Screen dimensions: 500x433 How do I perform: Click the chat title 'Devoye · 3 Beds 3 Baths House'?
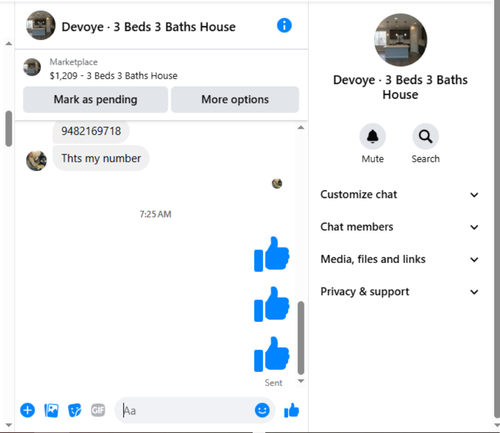tap(148, 27)
